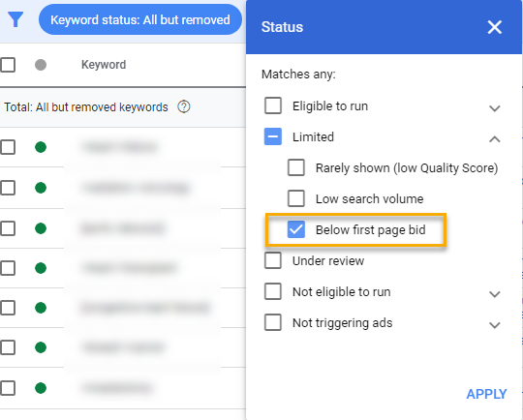This screenshot has width=523, height=420.
Task: Click the Keyword column header
Action: pos(104,65)
